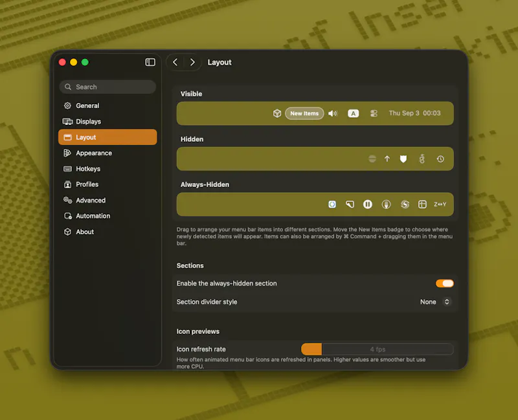Click the Thu Sep 3 clock item

pos(414,113)
